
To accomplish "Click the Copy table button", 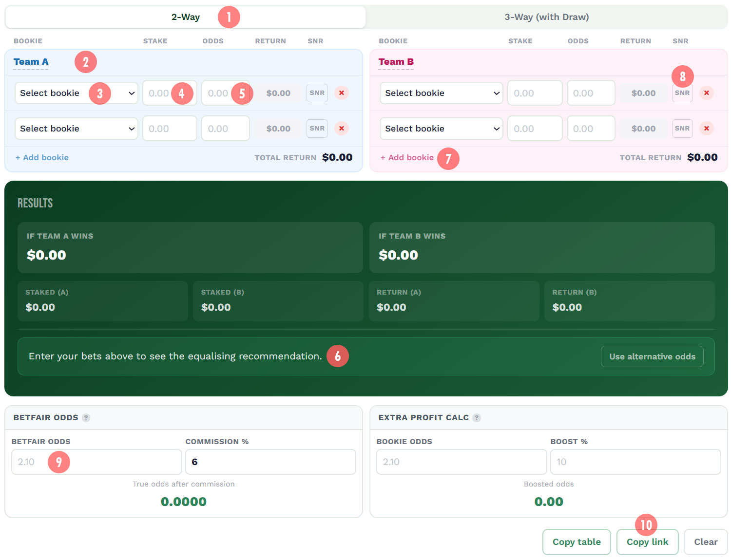I will [x=577, y=542].
